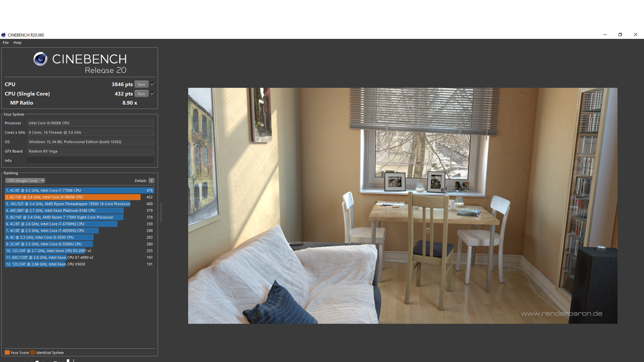Screen dimensions: 644x362
Task: Run the CPU Single Core benchmark
Action: pyautogui.click(x=141, y=94)
